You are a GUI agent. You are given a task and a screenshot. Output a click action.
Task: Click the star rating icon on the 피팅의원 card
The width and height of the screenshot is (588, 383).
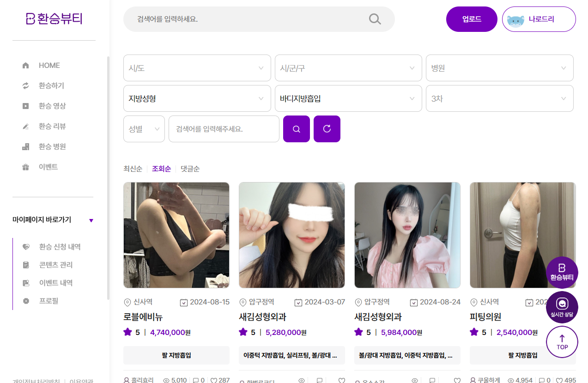(474, 332)
